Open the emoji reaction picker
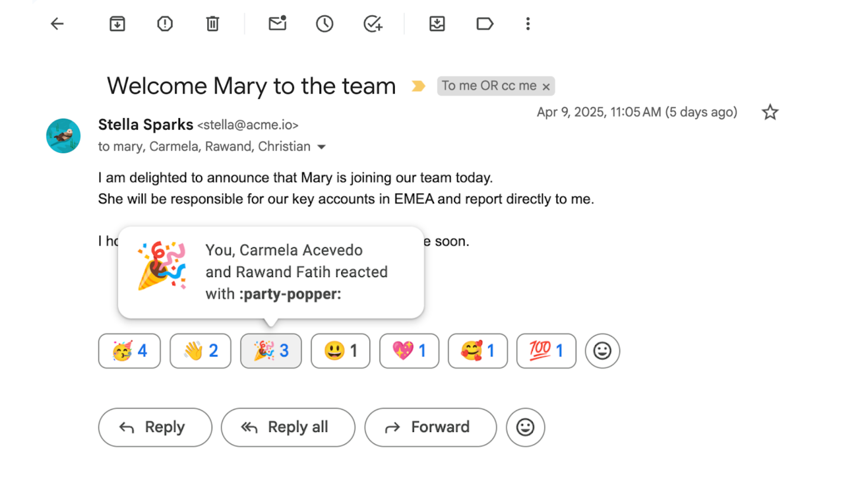This screenshot has height=494, width=868. (x=602, y=351)
